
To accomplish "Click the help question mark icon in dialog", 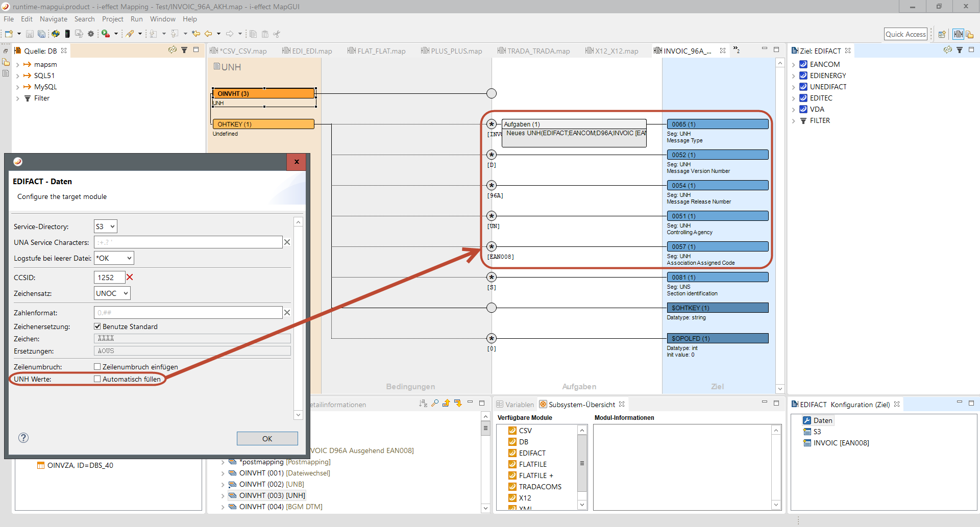I will click(23, 438).
